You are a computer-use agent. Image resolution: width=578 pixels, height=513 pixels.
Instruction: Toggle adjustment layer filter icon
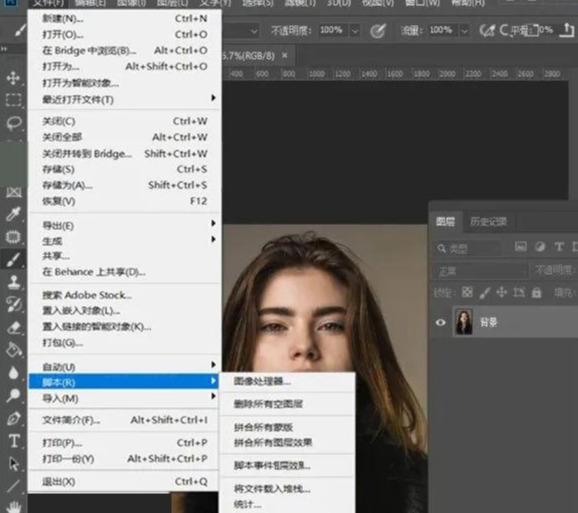(540, 247)
